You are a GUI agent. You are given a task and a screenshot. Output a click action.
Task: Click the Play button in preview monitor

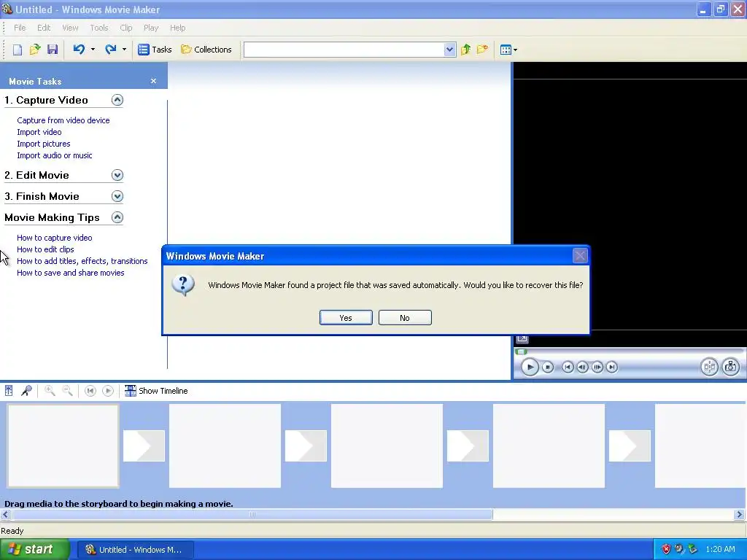530,367
